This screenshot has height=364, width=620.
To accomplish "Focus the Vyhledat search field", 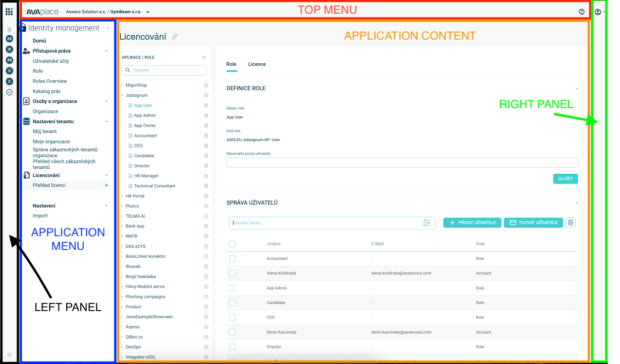I will point(164,70).
